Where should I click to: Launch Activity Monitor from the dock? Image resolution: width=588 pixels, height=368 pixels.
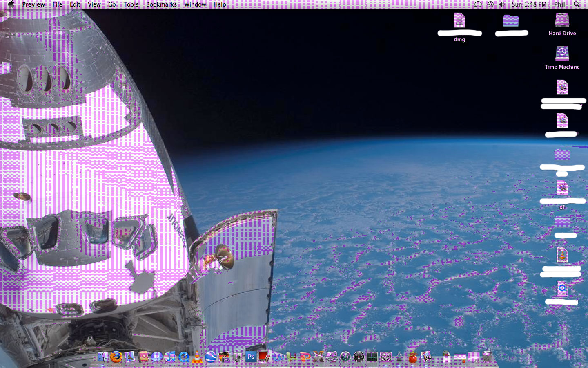[372, 357]
